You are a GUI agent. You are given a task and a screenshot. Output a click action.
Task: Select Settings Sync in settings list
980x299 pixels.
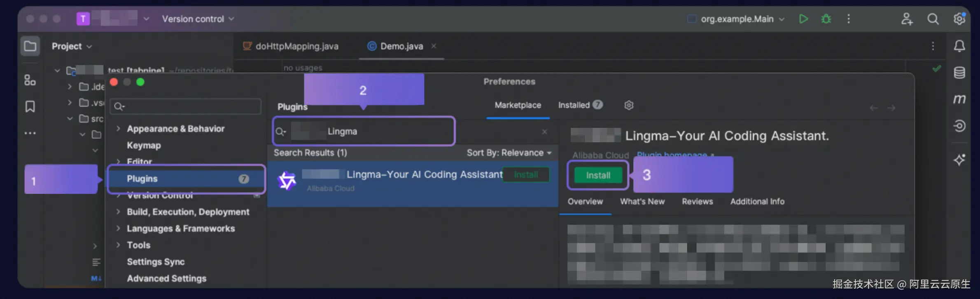point(156,262)
